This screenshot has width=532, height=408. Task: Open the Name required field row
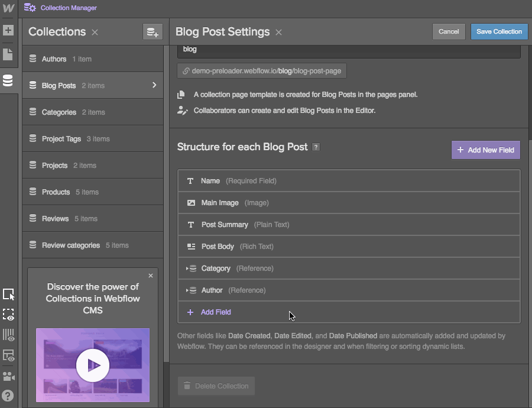coord(349,181)
